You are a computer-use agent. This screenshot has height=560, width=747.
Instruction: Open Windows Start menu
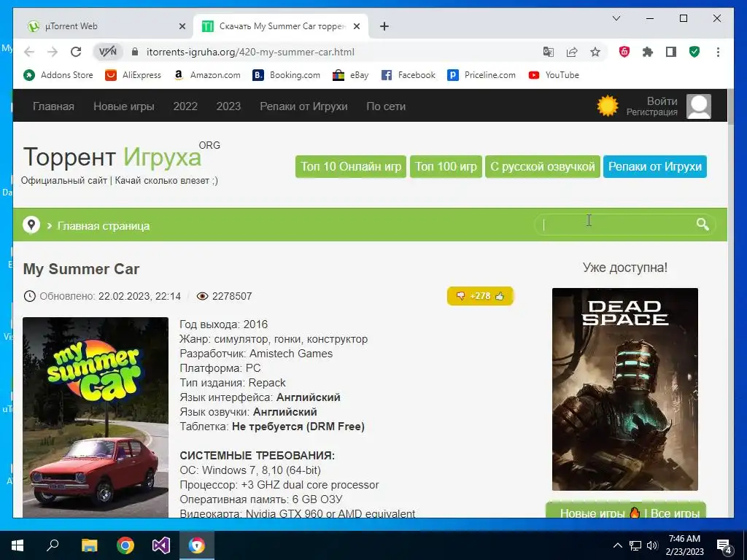pyautogui.click(x=18, y=545)
